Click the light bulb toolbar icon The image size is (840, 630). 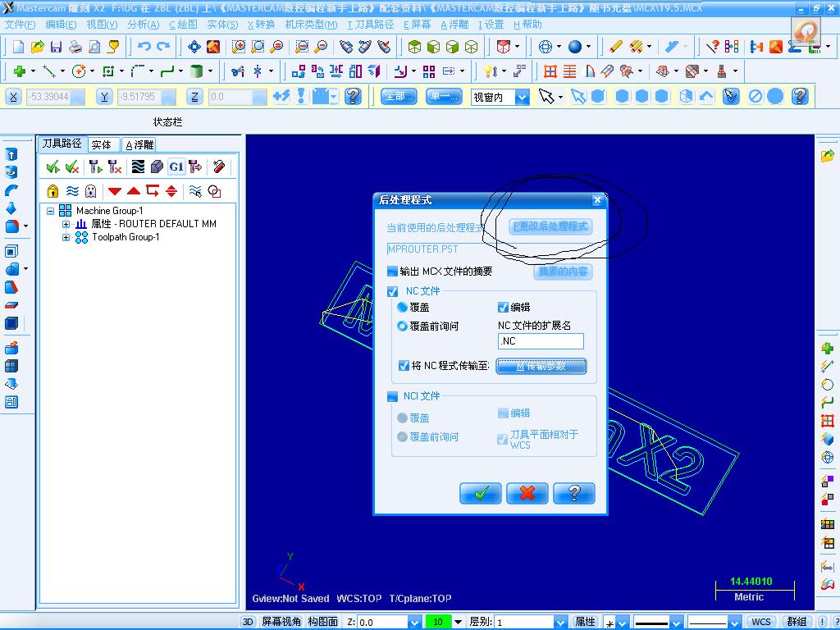pyautogui.click(x=488, y=71)
